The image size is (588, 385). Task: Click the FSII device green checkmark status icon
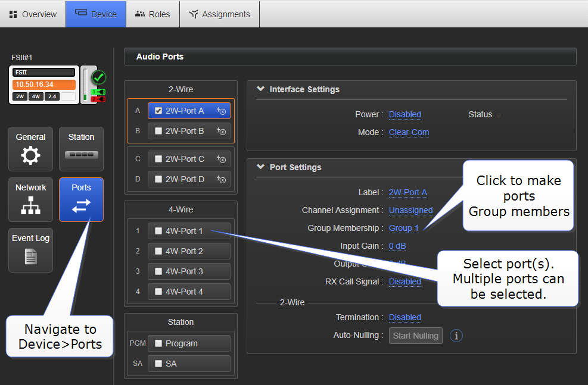coord(99,77)
